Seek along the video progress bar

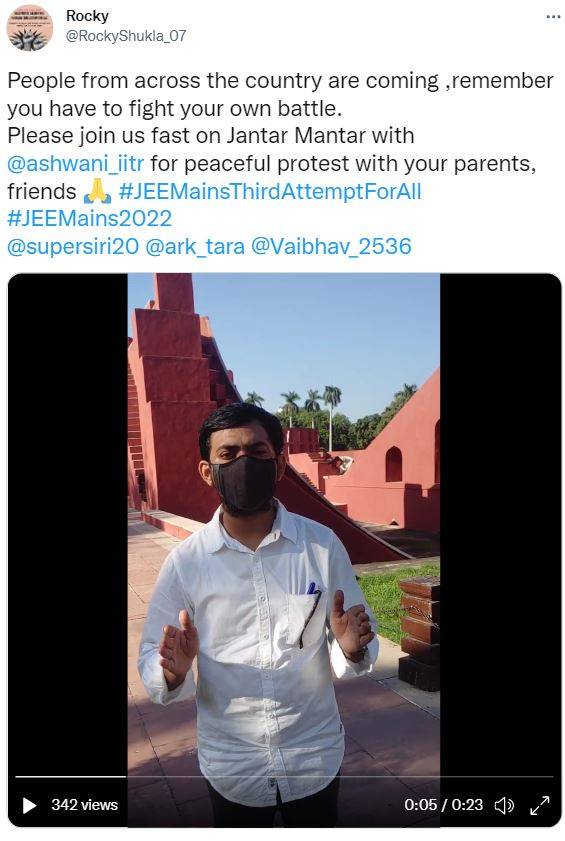pos(284,776)
